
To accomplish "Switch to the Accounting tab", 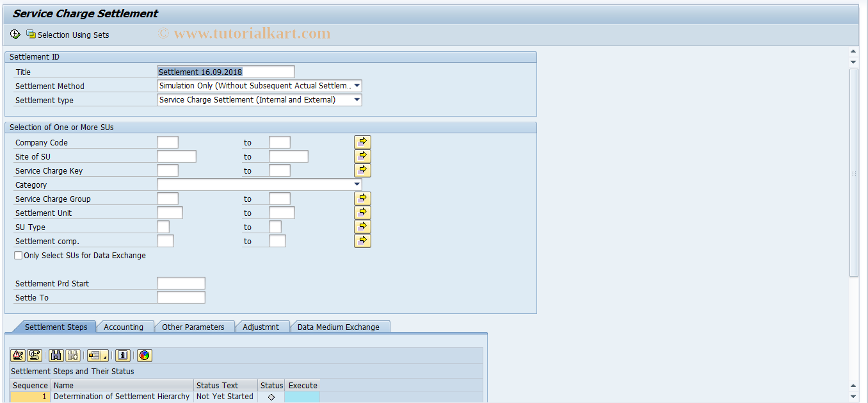I will tap(124, 327).
